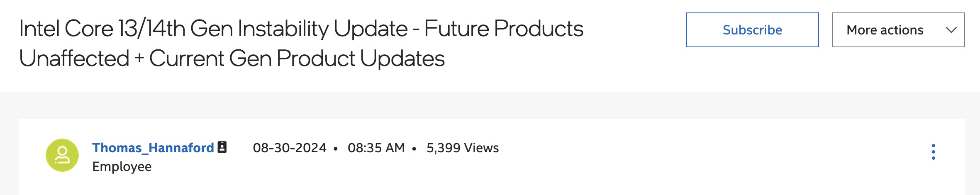Click the gray band above the post card
The height and width of the screenshot is (195, 980).
490,105
